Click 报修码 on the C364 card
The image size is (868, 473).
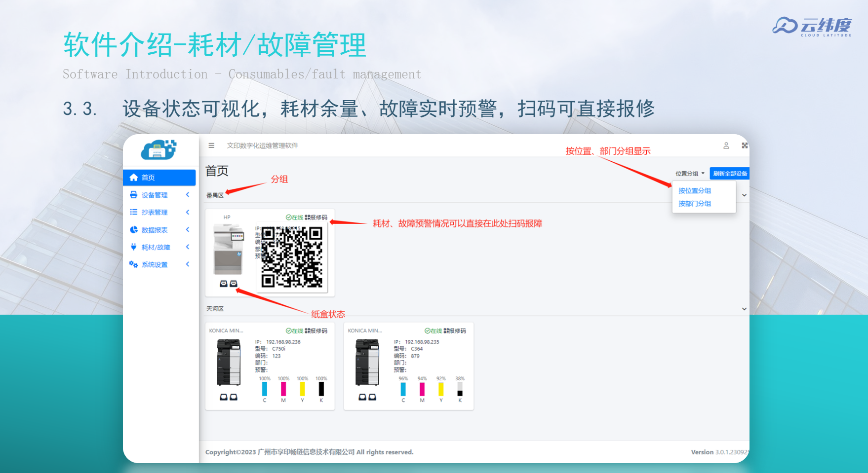point(455,330)
